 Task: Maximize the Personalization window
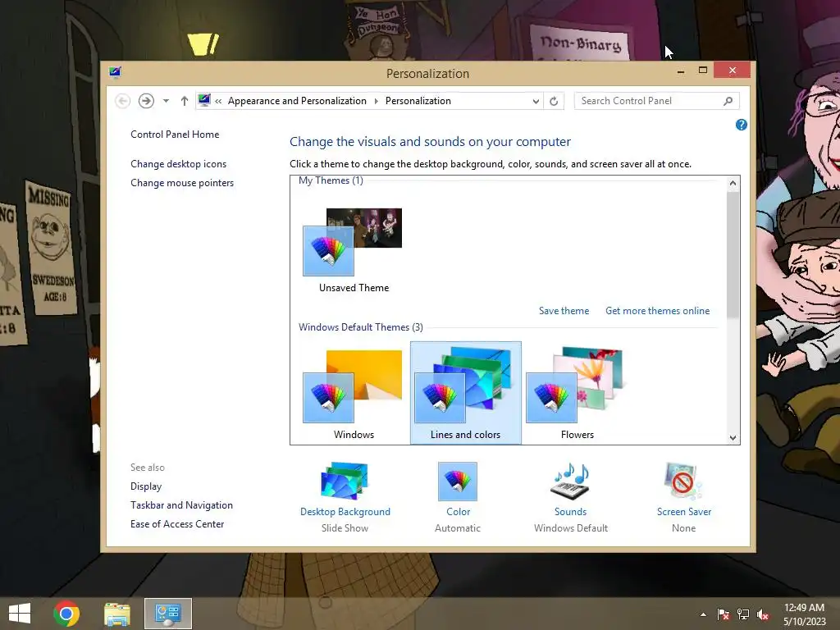coord(703,71)
